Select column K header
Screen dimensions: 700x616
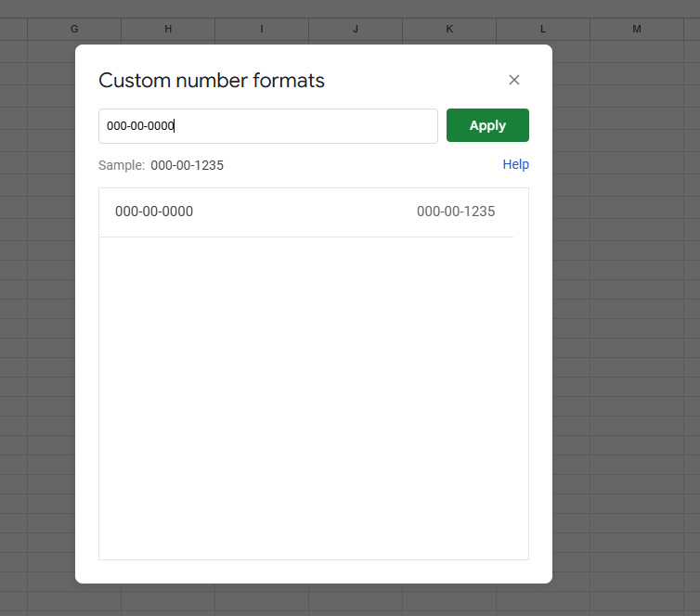click(449, 30)
